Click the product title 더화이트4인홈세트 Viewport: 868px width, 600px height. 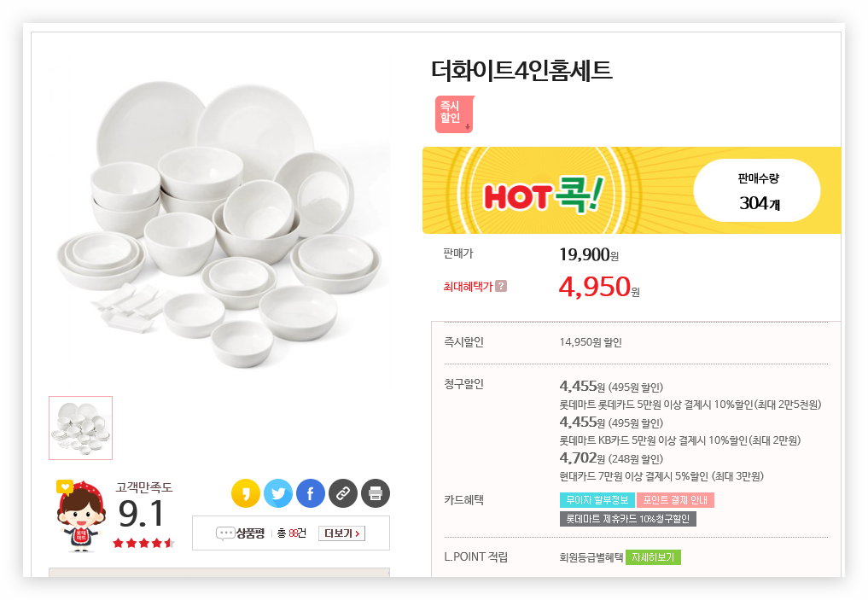[521, 70]
